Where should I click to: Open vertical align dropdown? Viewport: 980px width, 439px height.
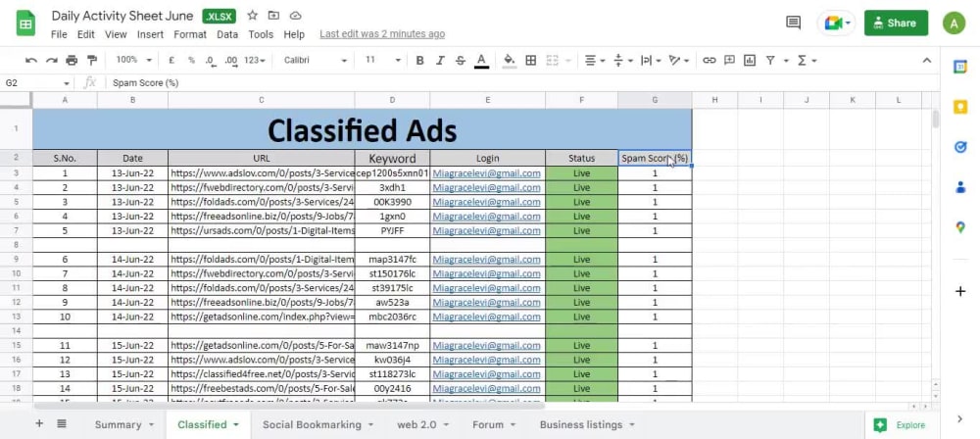click(x=623, y=61)
